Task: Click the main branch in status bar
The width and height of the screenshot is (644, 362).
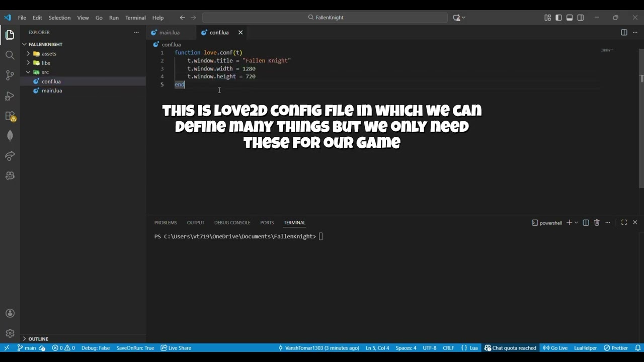Action: (27, 348)
